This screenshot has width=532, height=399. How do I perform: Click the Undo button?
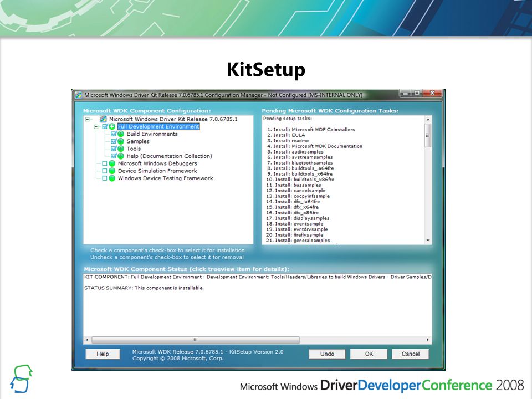[x=327, y=354]
